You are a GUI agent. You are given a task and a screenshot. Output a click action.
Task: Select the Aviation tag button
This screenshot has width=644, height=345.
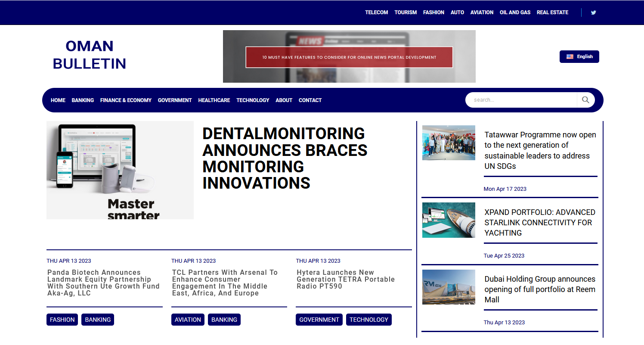coord(188,320)
